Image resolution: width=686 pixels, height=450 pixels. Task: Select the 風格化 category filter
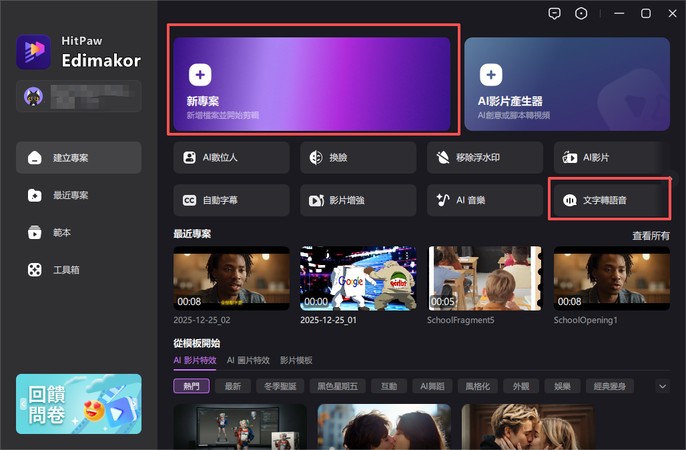pyautogui.click(x=477, y=386)
